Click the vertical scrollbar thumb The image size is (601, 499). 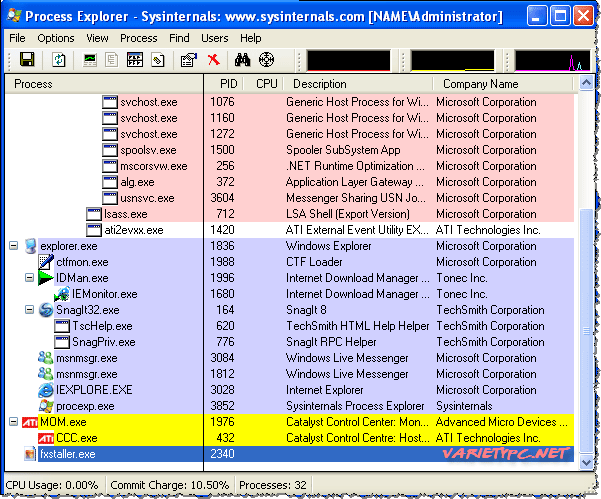pyautogui.click(x=586, y=331)
